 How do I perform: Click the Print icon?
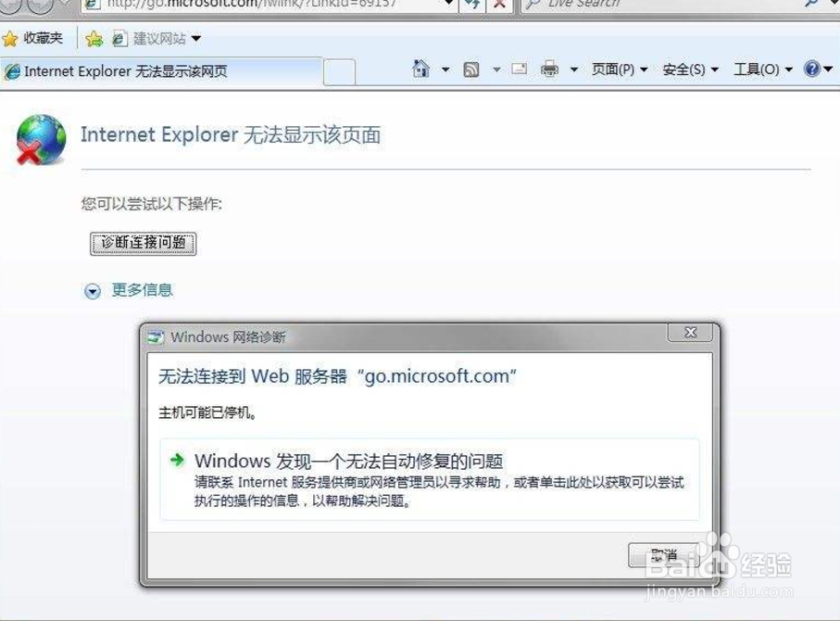[549, 70]
